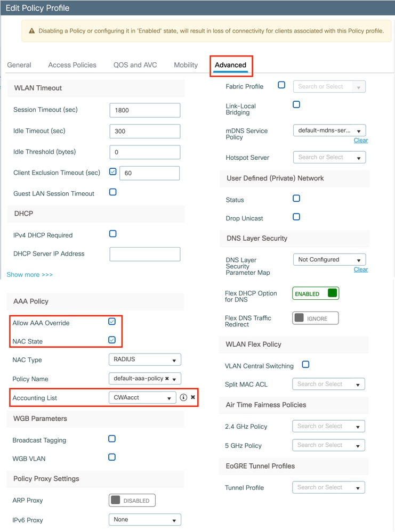Viewport: 395px width, 532px height.
Task: Remove the default-aaa-policy tag
Action: pyautogui.click(x=166, y=379)
